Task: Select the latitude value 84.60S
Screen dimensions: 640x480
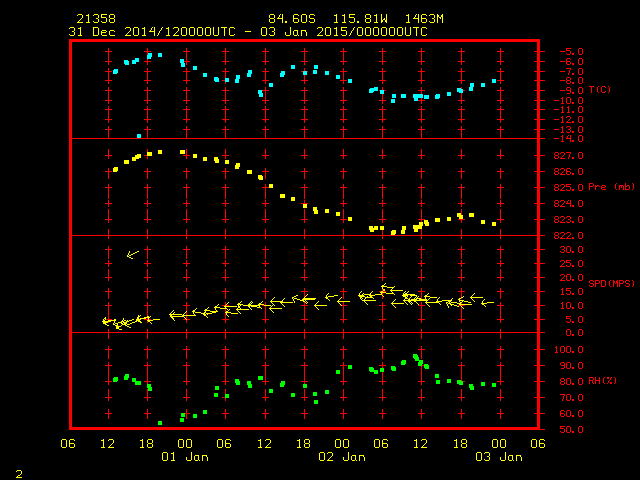Action: point(292,19)
